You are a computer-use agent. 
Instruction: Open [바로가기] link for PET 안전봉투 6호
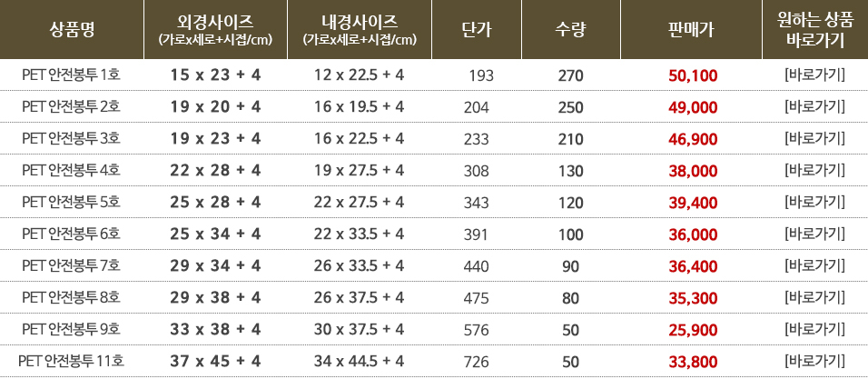pyautogui.click(x=814, y=234)
